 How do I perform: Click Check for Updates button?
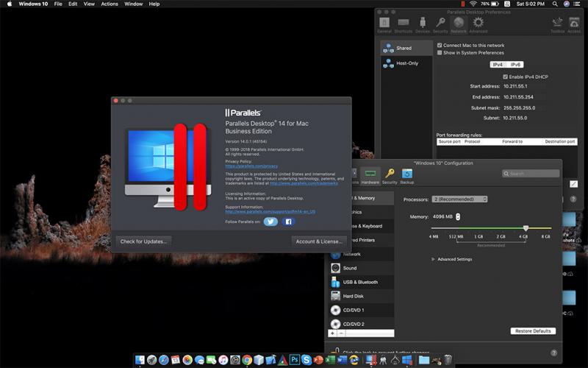point(143,241)
